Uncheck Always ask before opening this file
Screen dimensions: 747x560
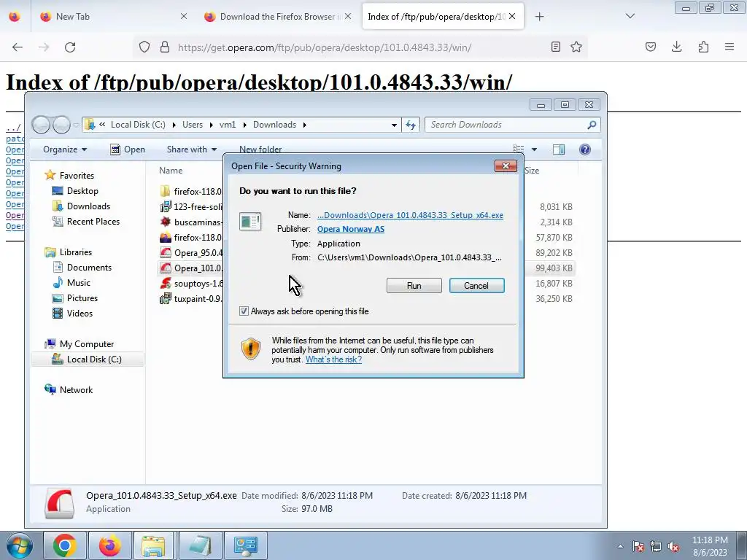244,311
